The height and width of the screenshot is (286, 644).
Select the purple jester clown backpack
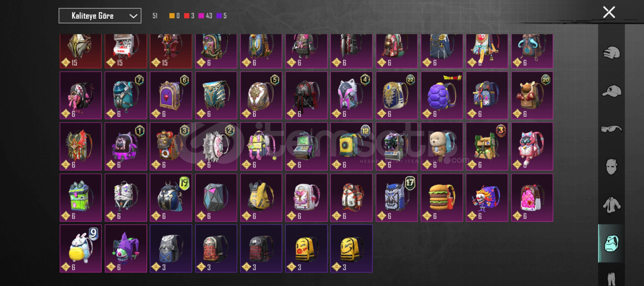(x=126, y=248)
